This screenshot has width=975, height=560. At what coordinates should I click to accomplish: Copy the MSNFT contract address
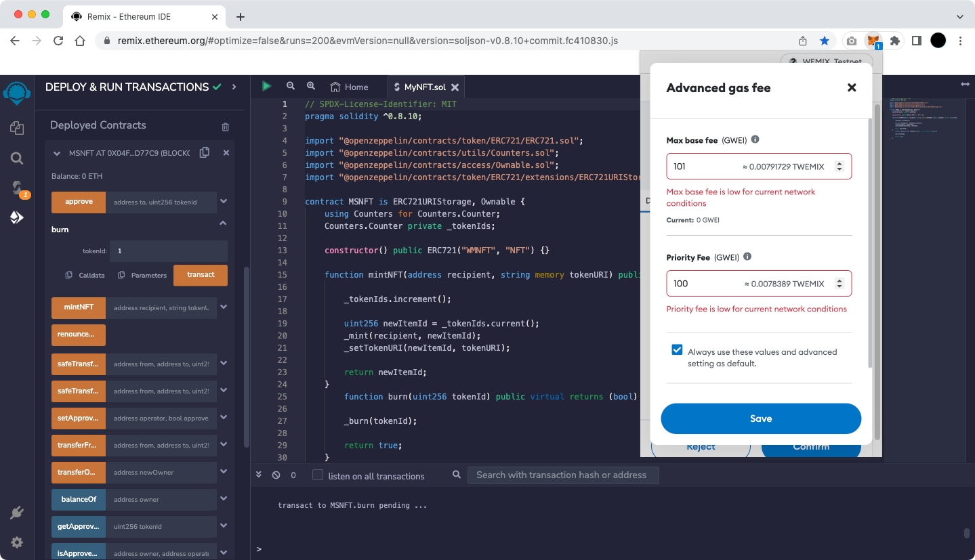204,153
